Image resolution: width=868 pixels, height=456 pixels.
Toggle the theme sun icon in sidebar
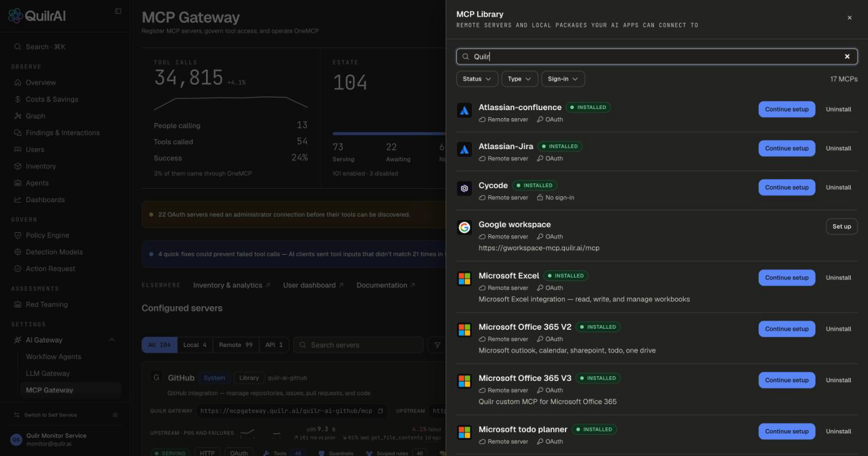pyautogui.click(x=115, y=415)
